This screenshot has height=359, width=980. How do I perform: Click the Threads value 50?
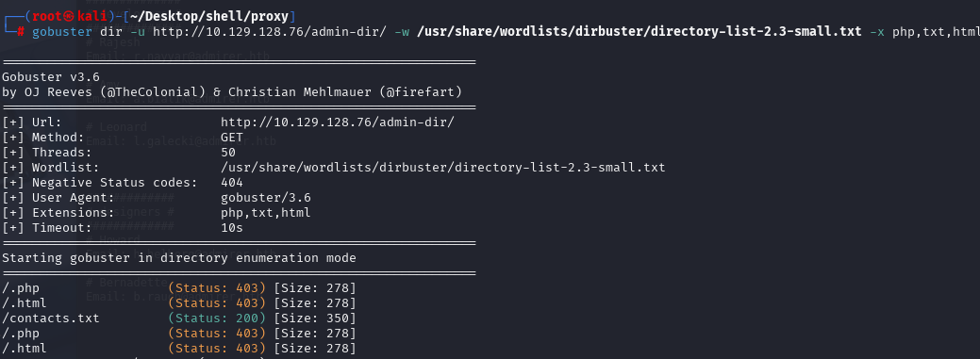[x=228, y=153]
